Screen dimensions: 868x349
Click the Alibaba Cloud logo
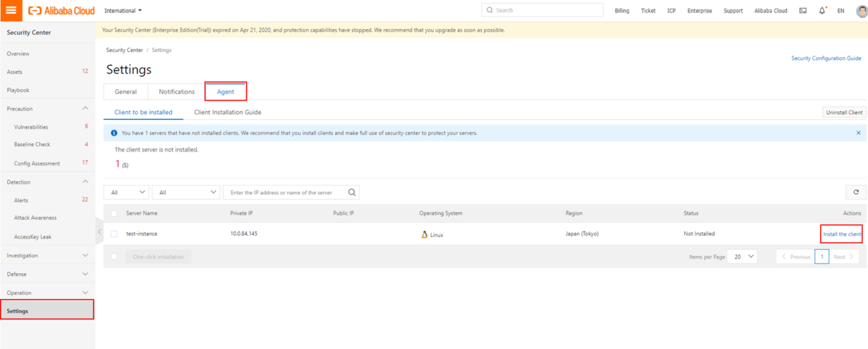point(61,11)
